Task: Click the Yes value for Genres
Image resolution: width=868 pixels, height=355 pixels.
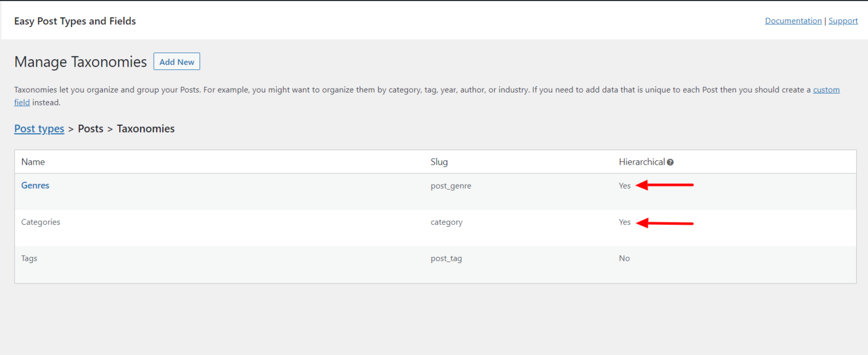Action: pyautogui.click(x=624, y=186)
